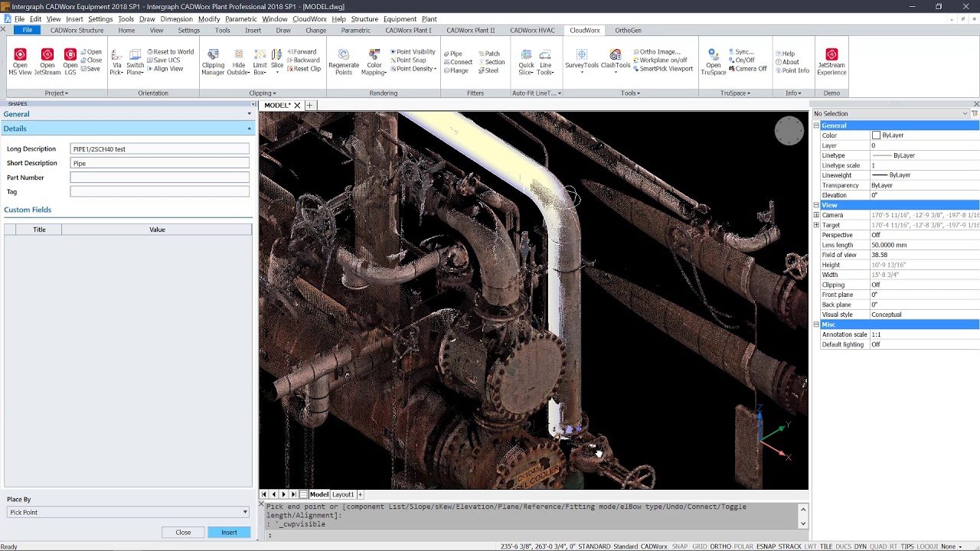Expand the Project panel dropdown
980x551 pixels.
coord(56,93)
